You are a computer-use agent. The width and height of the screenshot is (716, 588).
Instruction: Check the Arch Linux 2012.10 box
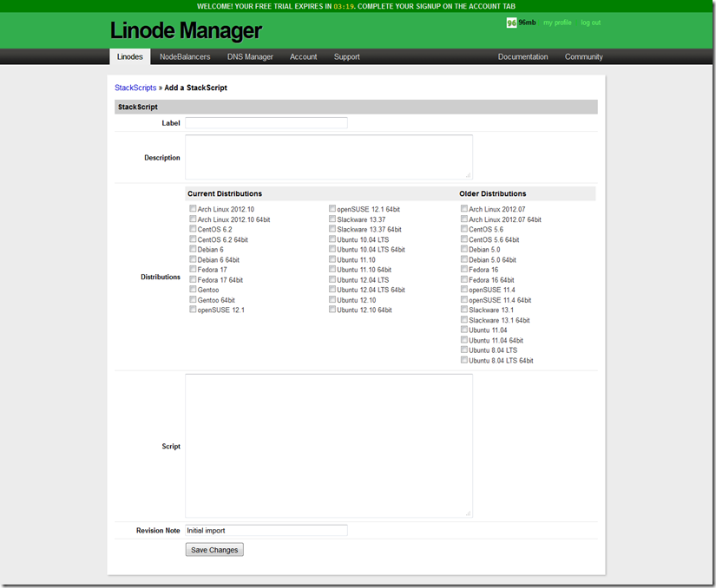tap(193, 209)
